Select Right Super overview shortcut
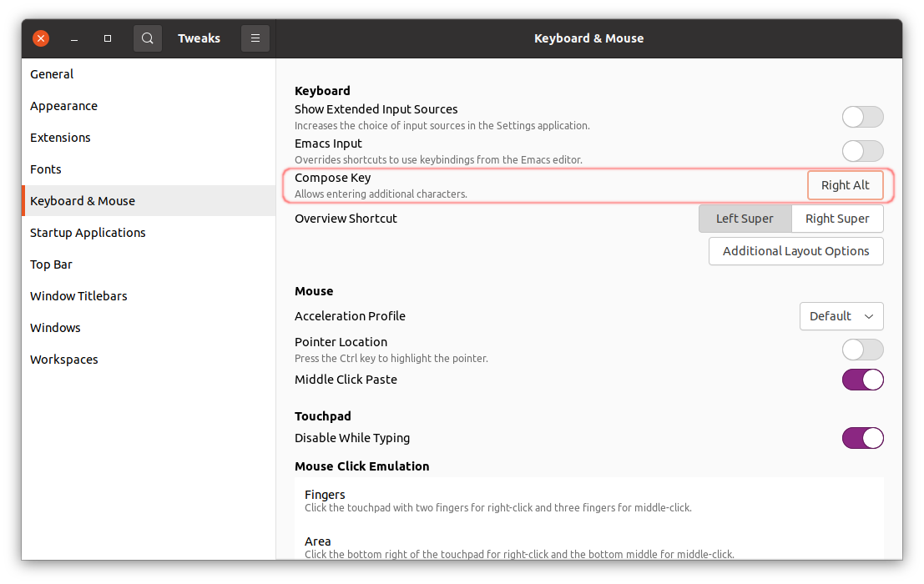The height and width of the screenshot is (584, 924). click(x=837, y=219)
